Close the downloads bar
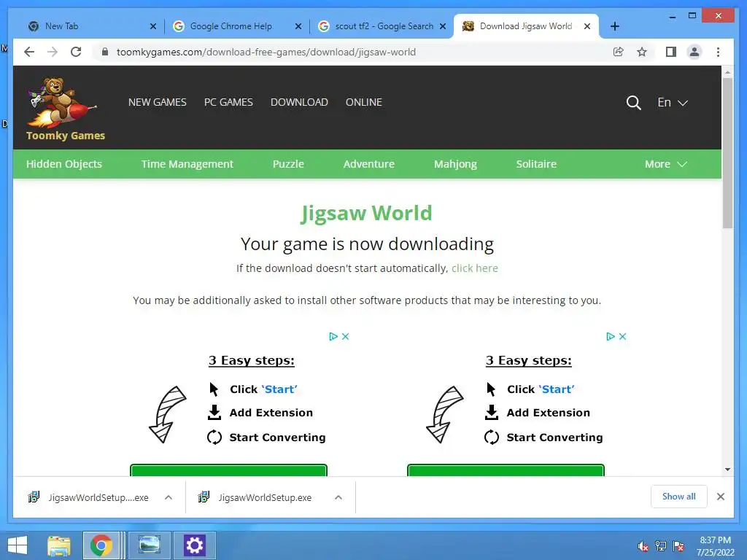This screenshot has width=747, height=560. tap(720, 497)
